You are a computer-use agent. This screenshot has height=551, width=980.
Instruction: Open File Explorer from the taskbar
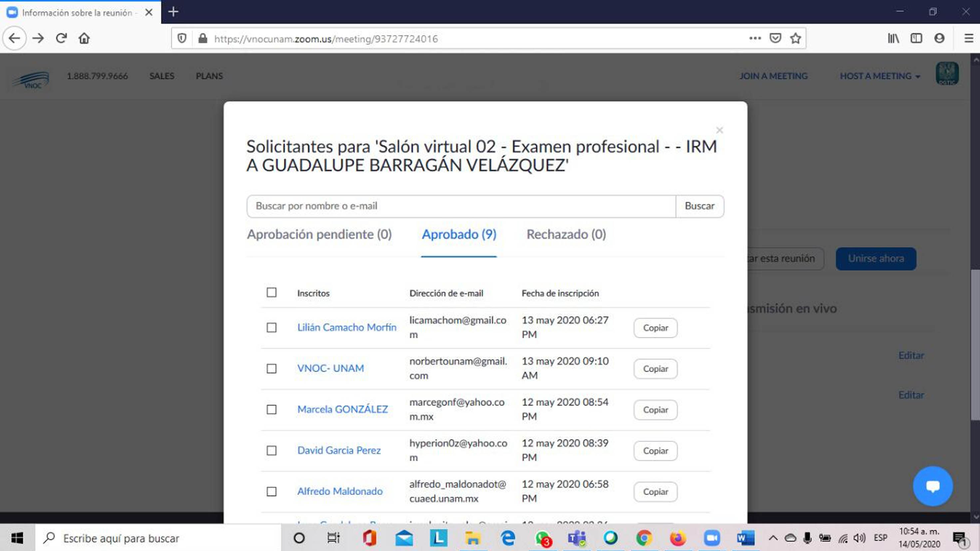point(473,538)
